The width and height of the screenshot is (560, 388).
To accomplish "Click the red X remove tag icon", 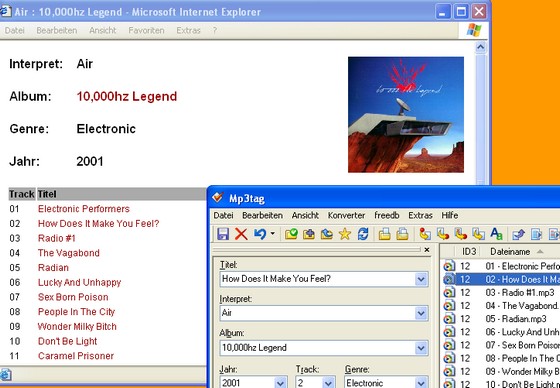I will click(x=241, y=234).
